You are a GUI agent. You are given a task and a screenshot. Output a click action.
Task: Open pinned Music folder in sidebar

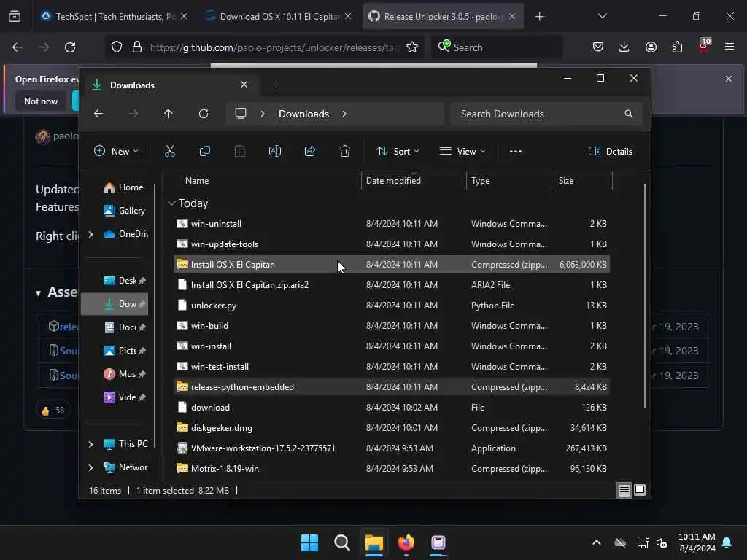pyautogui.click(x=124, y=374)
